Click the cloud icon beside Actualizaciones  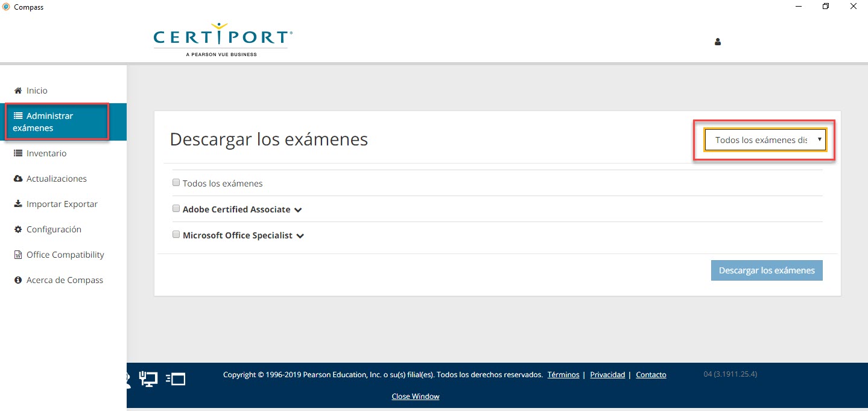[x=18, y=179]
